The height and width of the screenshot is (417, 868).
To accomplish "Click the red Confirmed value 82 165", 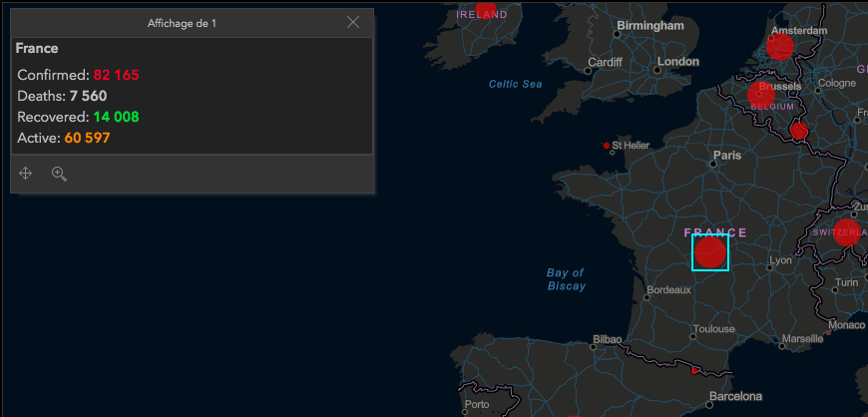I will coord(116,75).
